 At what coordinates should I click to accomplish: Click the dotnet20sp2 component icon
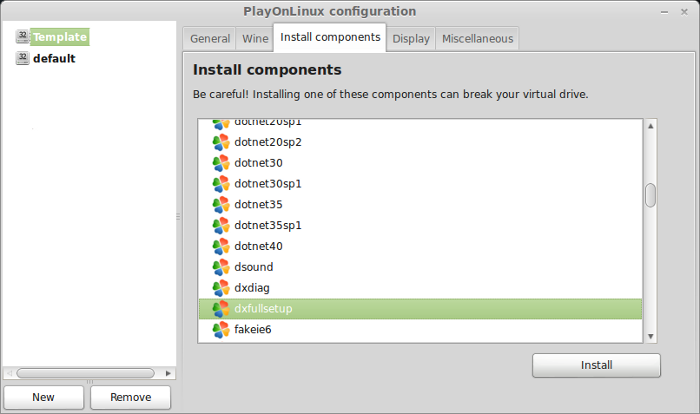pyautogui.click(x=221, y=142)
